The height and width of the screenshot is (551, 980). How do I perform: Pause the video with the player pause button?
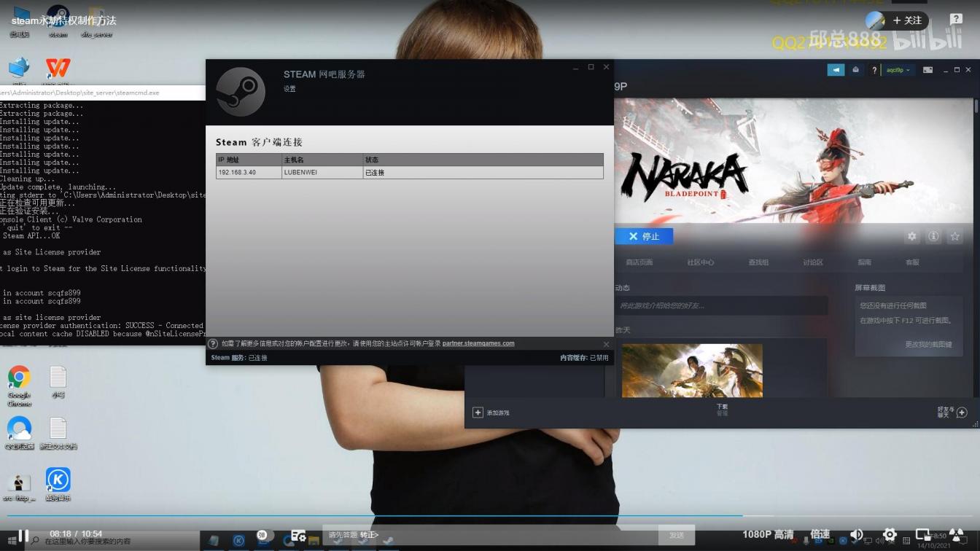tap(23, 536)
